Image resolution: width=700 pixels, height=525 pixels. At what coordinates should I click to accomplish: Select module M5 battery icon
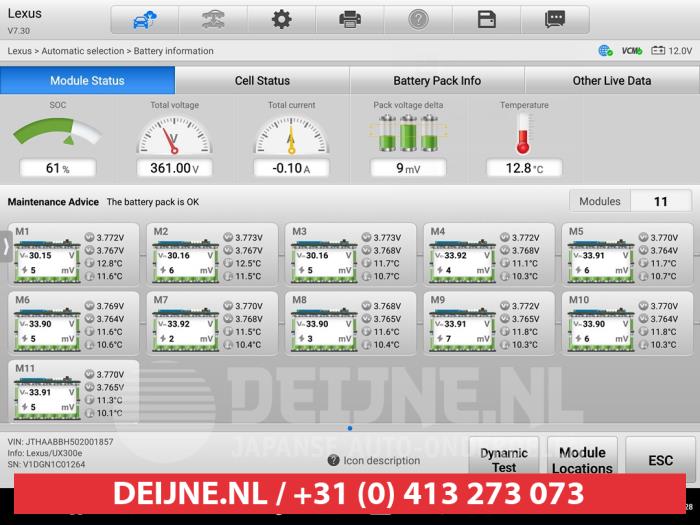point(600,261)
